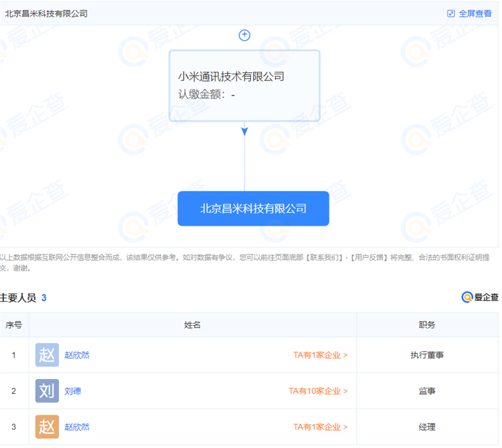
Task: View TA有1家企业 for the 经理 row
Action: click(x=320, y=427)
